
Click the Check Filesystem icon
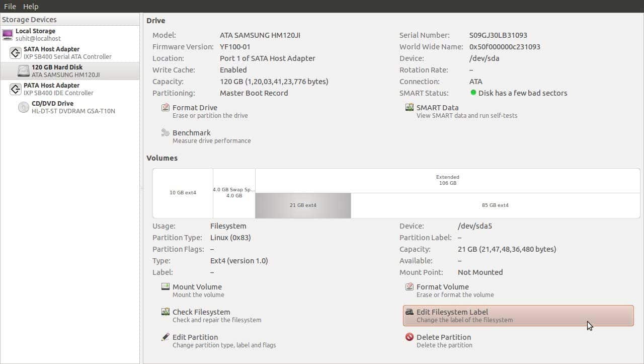tap(165, 312)
